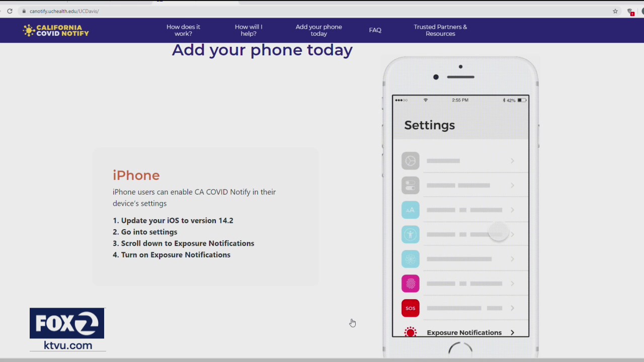Click the padlock site security icon

[x=24, y=11]
